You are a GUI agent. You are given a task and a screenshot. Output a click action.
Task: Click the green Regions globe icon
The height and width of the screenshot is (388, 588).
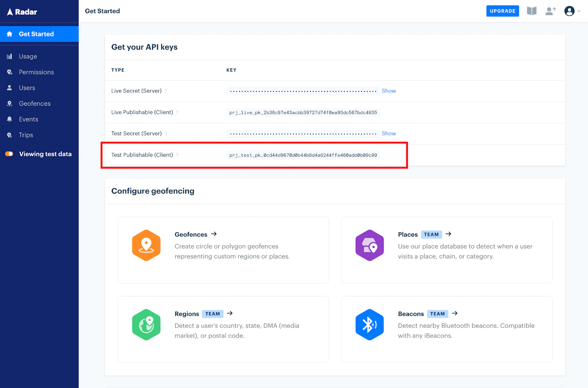click(x=146, y=324)
